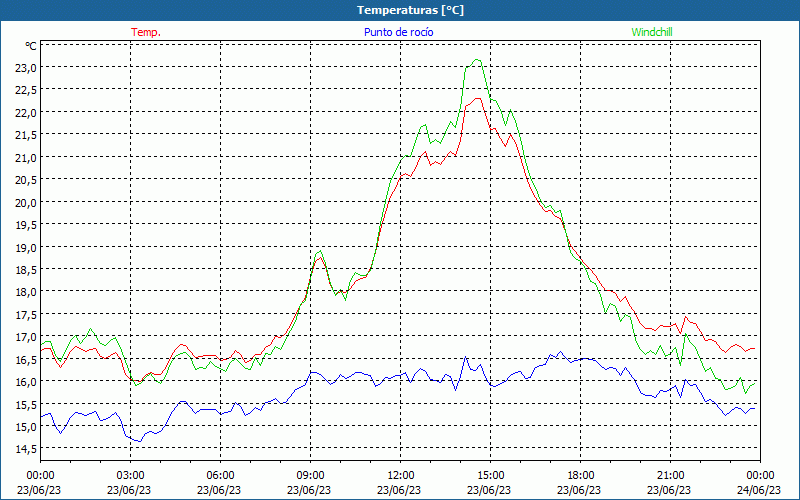Click the 20,0 y-axis value
The height and width of the screenshot is (500, 800).
(x=26, y=202)
